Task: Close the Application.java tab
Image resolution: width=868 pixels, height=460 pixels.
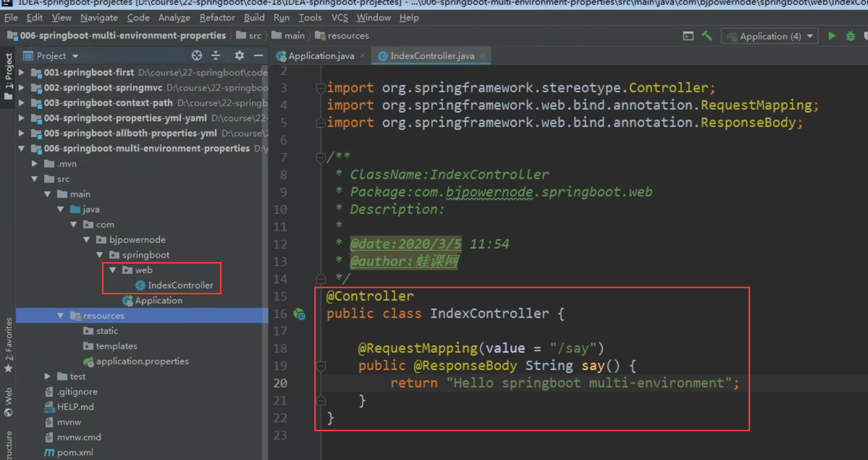Action: [362, 56]
